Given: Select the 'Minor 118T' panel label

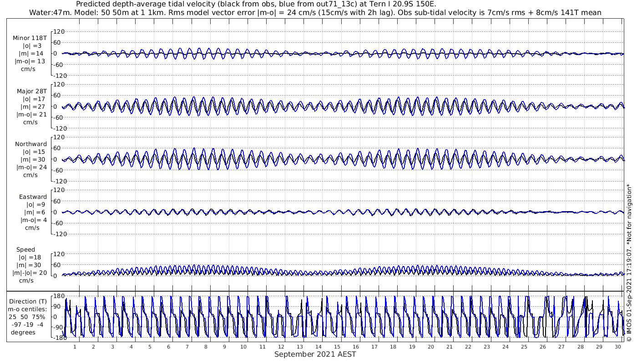Looking at the screenshot, I should [30, 38].
